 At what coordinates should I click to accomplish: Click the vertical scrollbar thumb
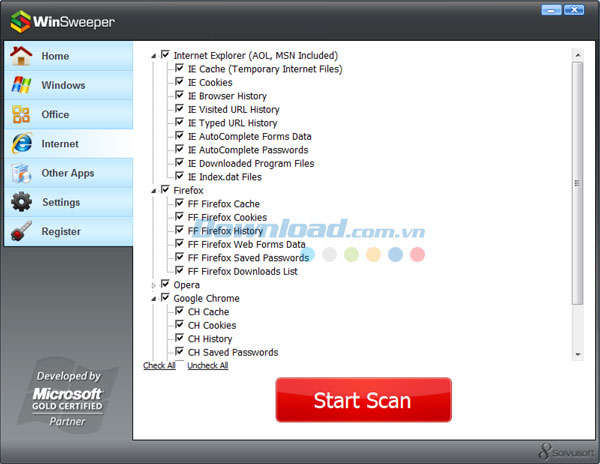point(578,183)
